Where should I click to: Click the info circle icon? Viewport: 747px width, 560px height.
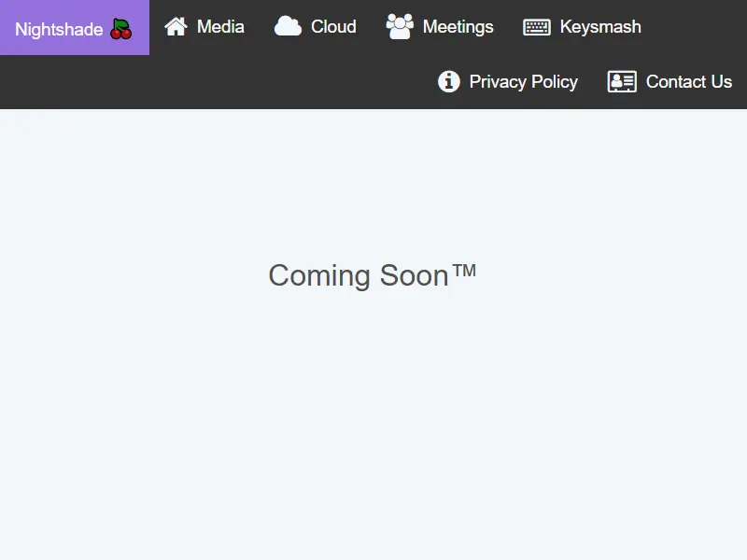tap(449, 81)
